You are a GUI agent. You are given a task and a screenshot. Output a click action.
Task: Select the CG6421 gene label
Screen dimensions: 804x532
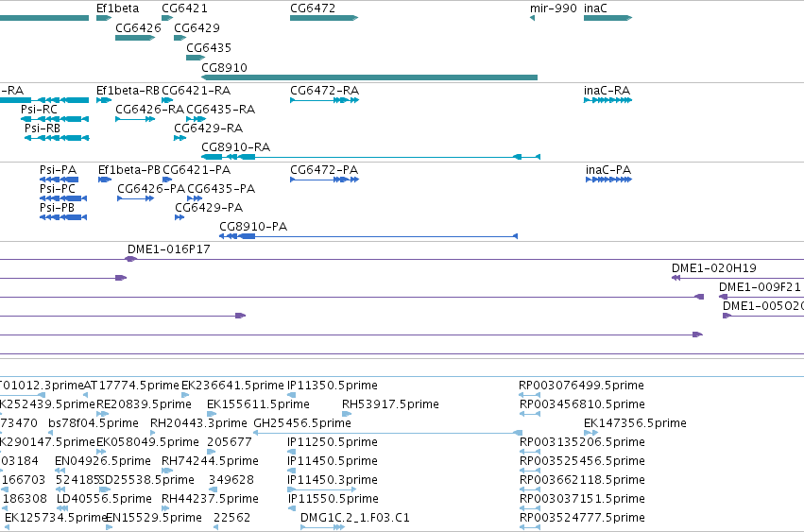[184, 9]
